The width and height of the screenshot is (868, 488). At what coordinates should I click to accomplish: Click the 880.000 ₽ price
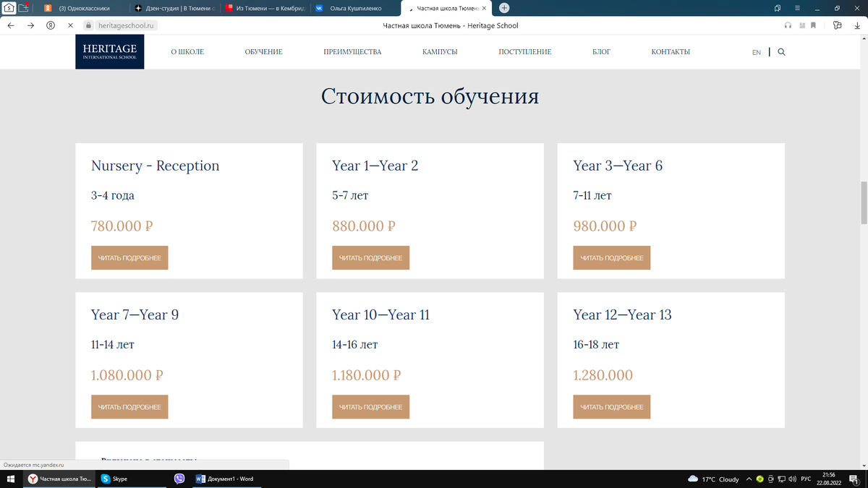click(363, 226)
